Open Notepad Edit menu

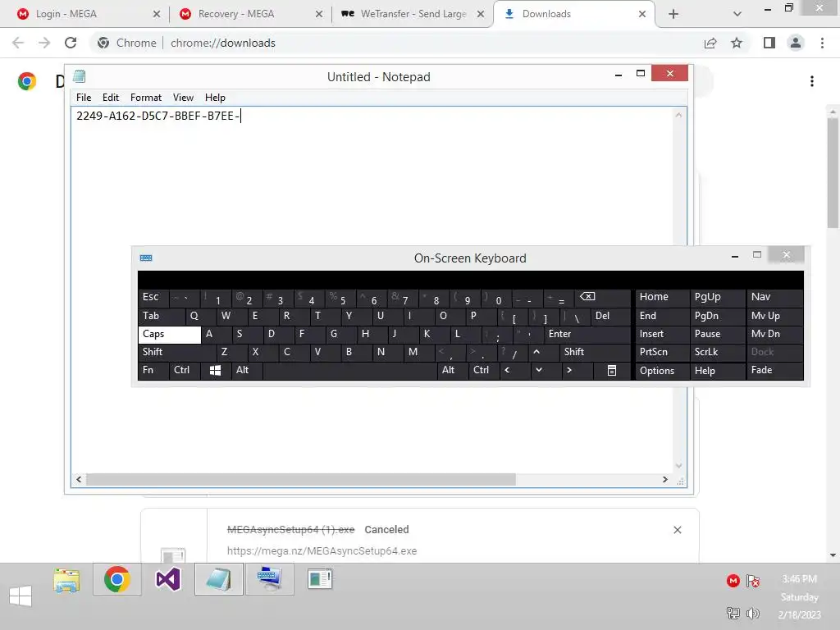click(111, 98)
